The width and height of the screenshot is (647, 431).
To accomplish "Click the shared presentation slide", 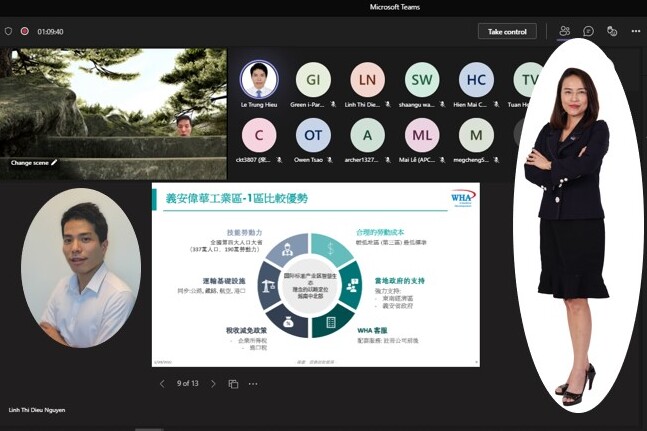I will click(316, 275).
